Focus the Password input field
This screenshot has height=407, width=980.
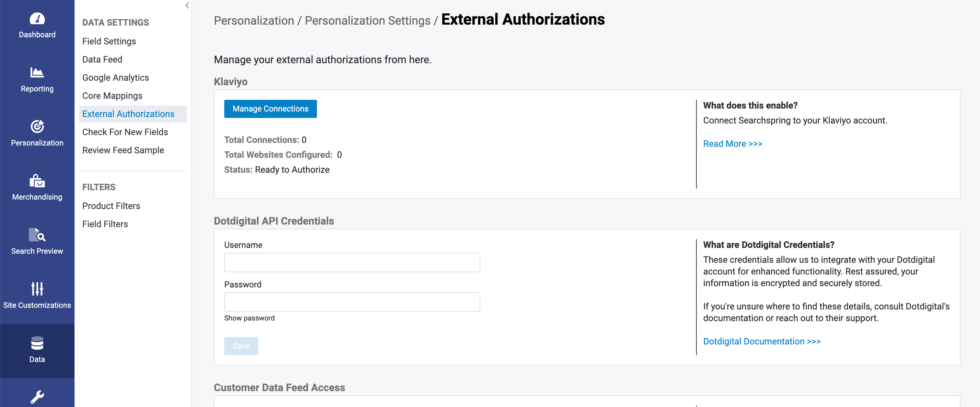[x=352, y=302]
